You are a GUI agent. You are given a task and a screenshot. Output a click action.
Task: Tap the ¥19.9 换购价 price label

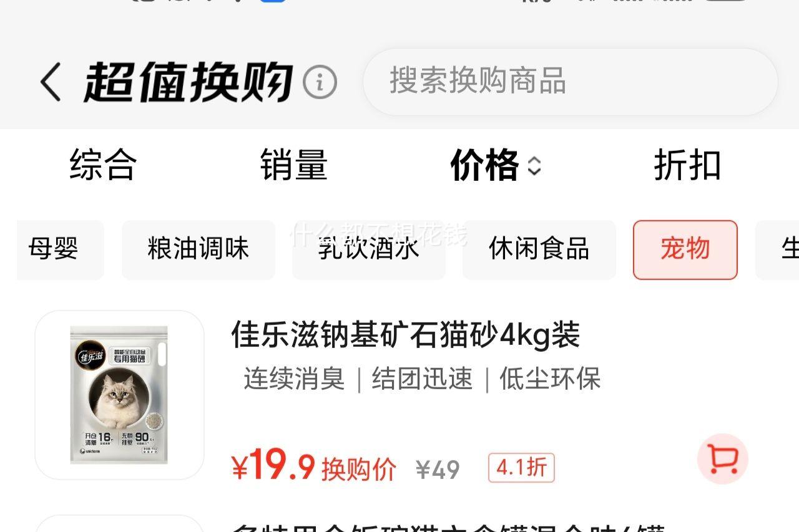click(x=314, y=468)
